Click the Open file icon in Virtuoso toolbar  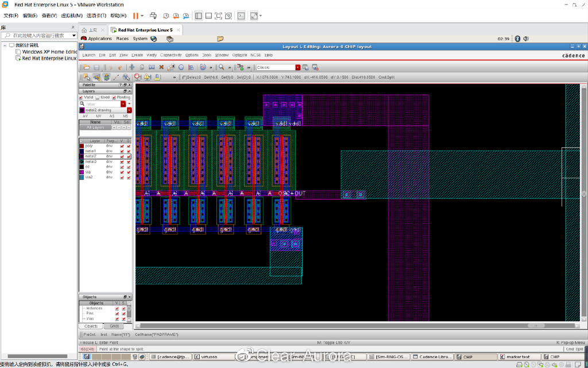click(x=87, y=67)
